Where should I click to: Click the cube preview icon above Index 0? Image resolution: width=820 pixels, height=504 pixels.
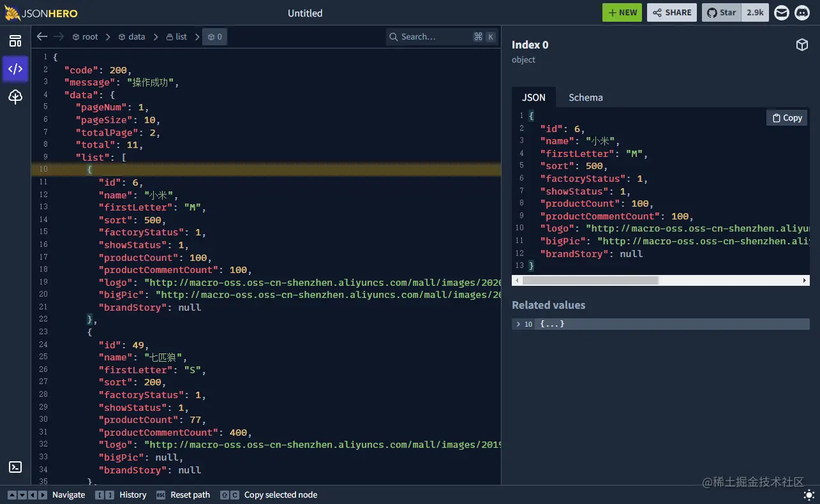click(x=802, y=45)
